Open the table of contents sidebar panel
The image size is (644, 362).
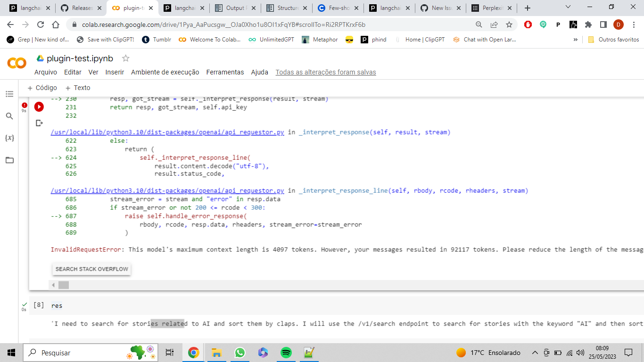click(x=9, y=94)
